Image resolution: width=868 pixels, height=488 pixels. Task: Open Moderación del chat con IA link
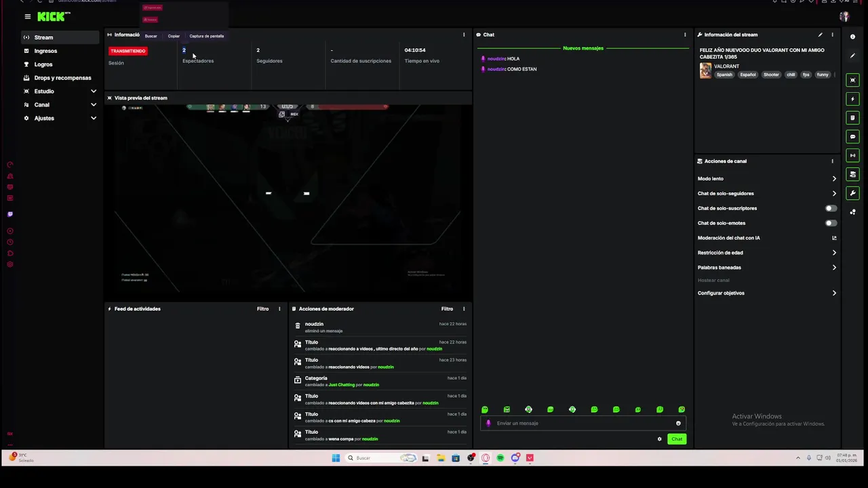click(767, 238)
